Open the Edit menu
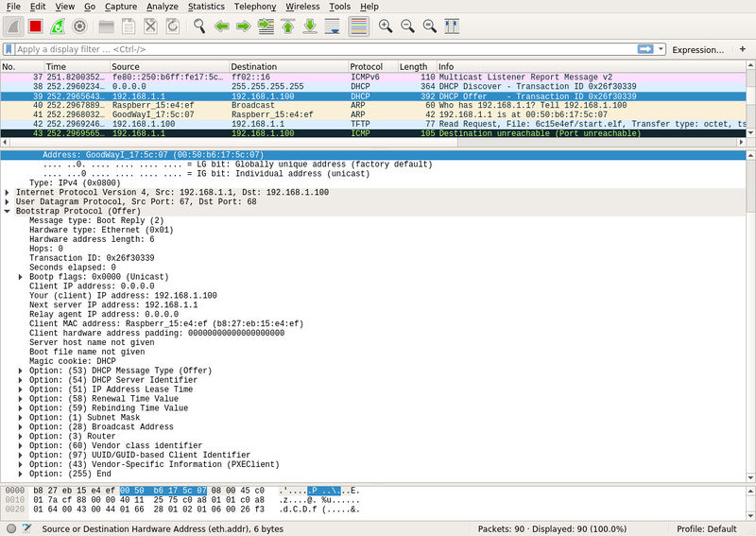756x536 pixels. 38,7
